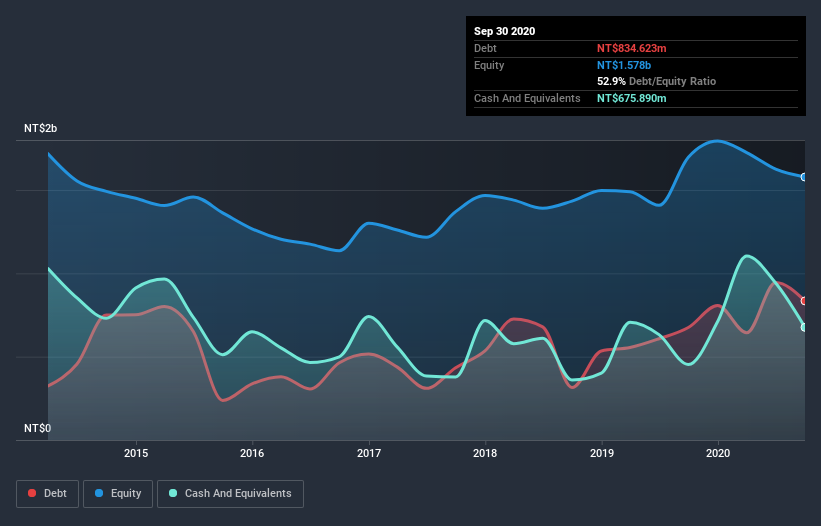This screenshot has width=821, height=526.
Task: Click the NT$834.623m debt value
Action: click(x=631, y=48)
